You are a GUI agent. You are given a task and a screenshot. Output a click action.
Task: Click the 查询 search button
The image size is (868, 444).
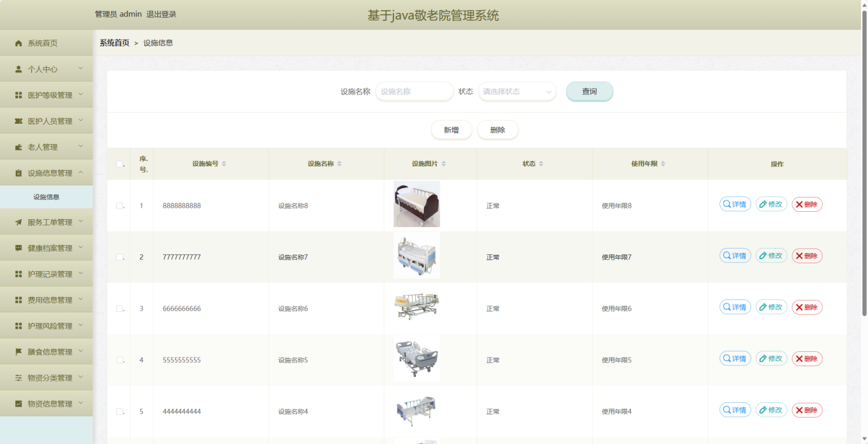[589, 92]
